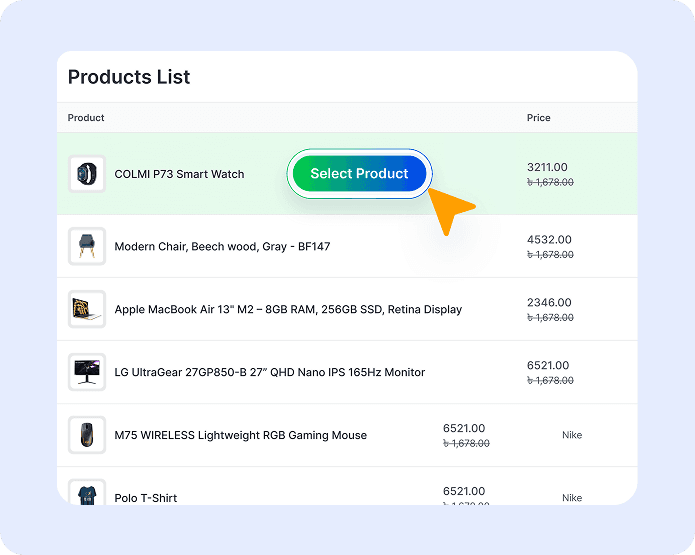Click the Polo T-Shirt product image
695x555 pixels.
point(86,494)
